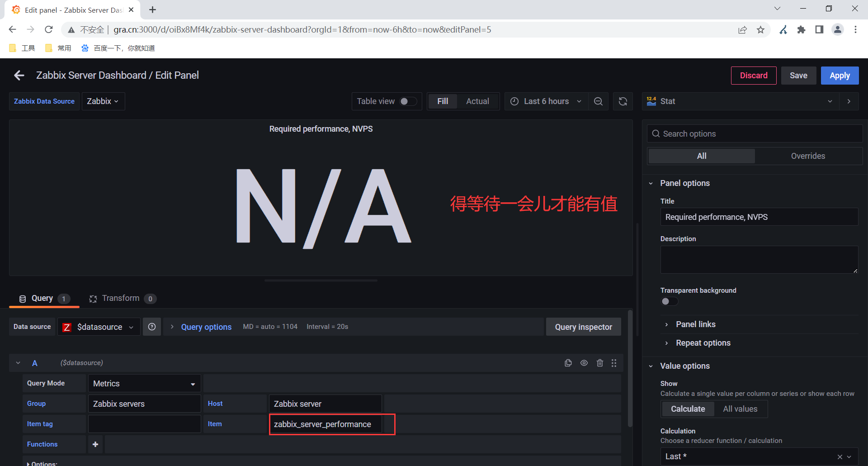Screen dimensions: 868x466
Task: Open the Stat visualization picker
Action: 740,101
